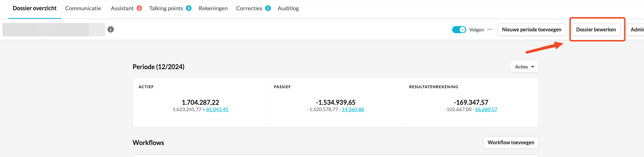Click the info icon beside dossier name
Image resolution: width=644 pixels, height=157 pixels.
[111, 30]
